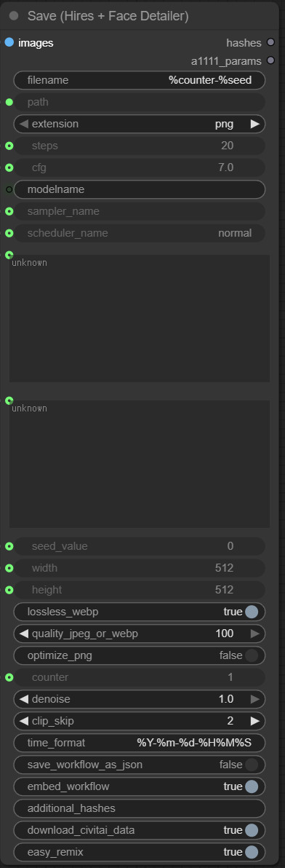Click the green path input connector
285x868 pixels.
(9, 102)
